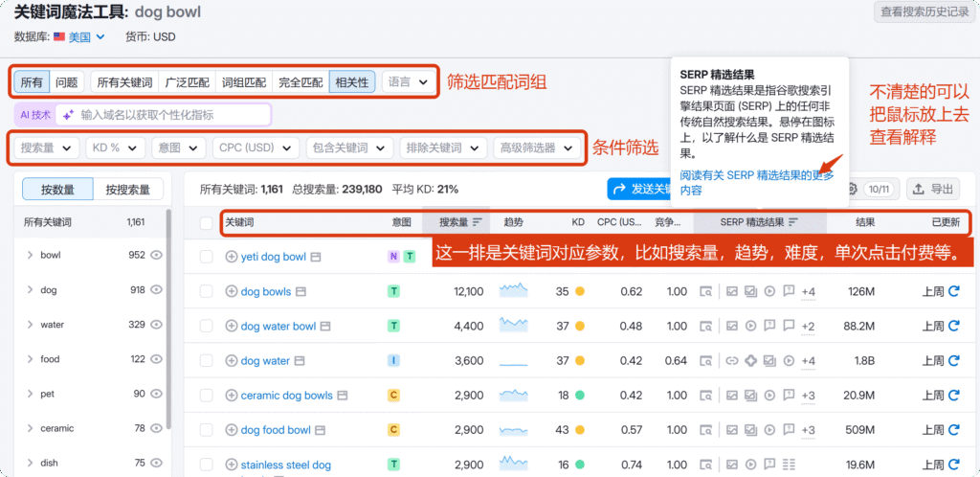
Task: Refresh metrics for stainless steel dog row
Action: (x=954, y=465)
